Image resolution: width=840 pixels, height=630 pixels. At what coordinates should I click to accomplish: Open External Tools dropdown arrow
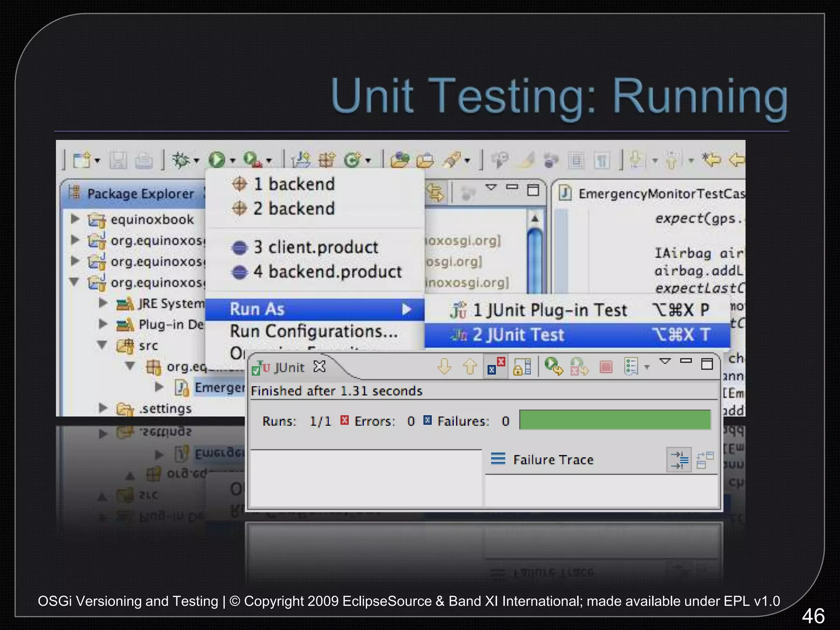point(269,160)
